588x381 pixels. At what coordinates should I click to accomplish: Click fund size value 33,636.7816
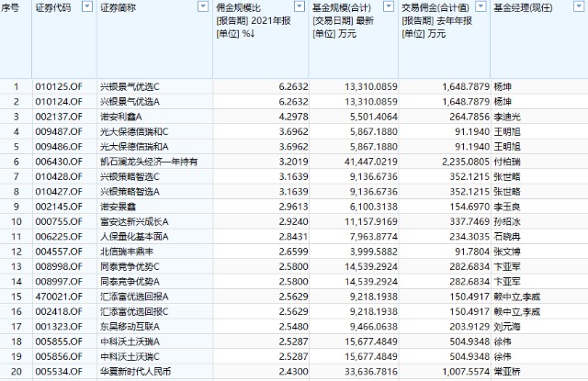(370, 371)
